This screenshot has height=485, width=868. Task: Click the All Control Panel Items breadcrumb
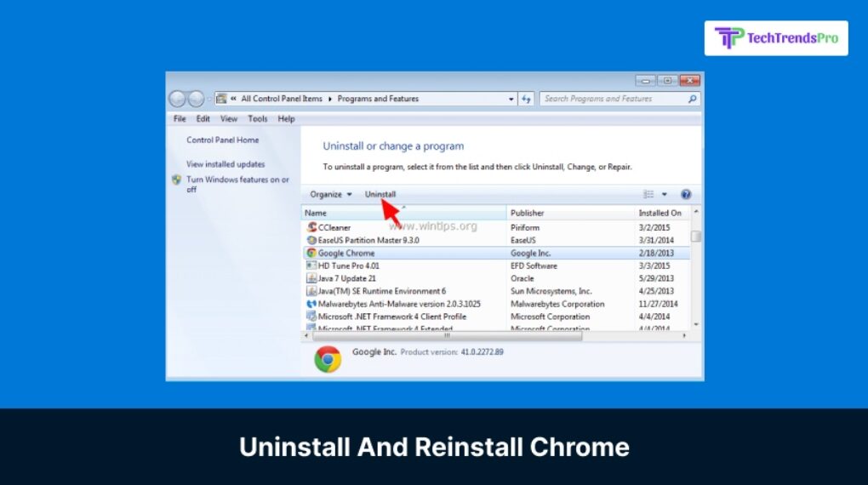click(x=281, y=99)
